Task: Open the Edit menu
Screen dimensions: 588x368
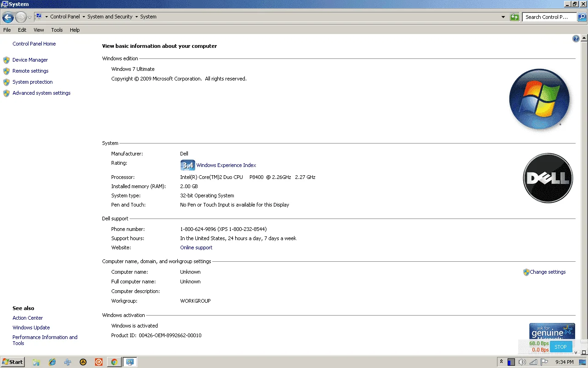Action: click(x=22, y=30)
